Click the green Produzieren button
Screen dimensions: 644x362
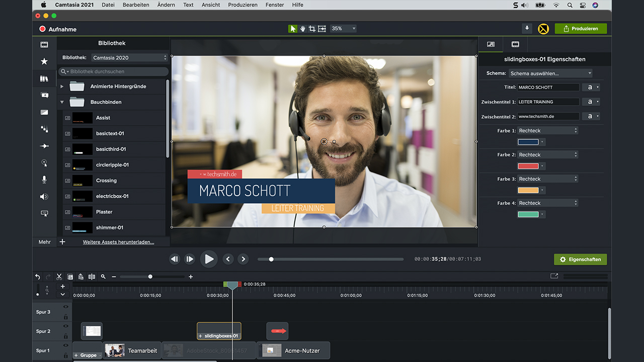(581, 29)
